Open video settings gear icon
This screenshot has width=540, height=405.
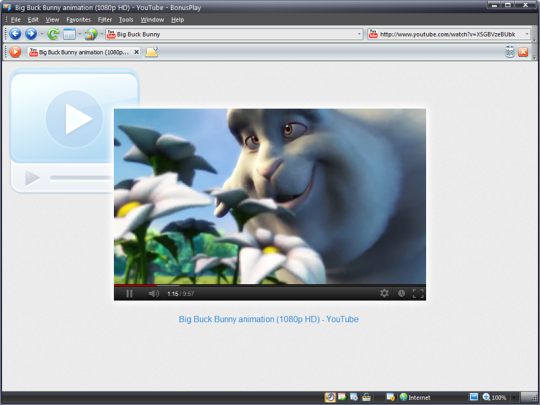[384, 293]
